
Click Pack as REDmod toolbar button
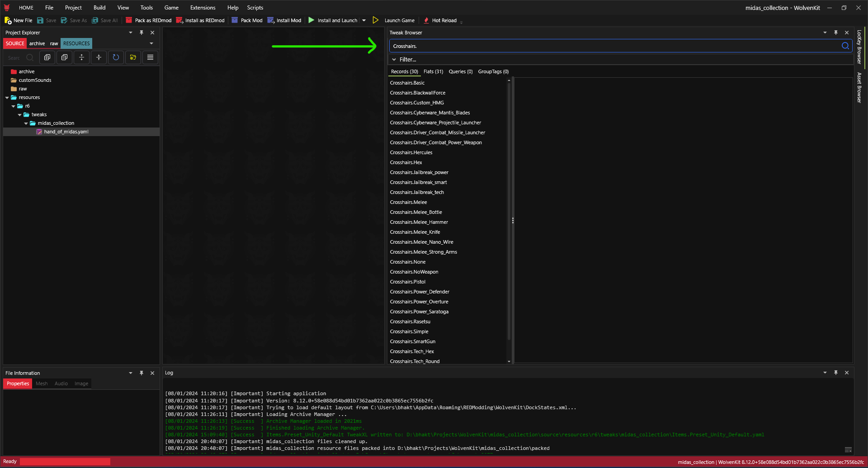coord(148,20)
